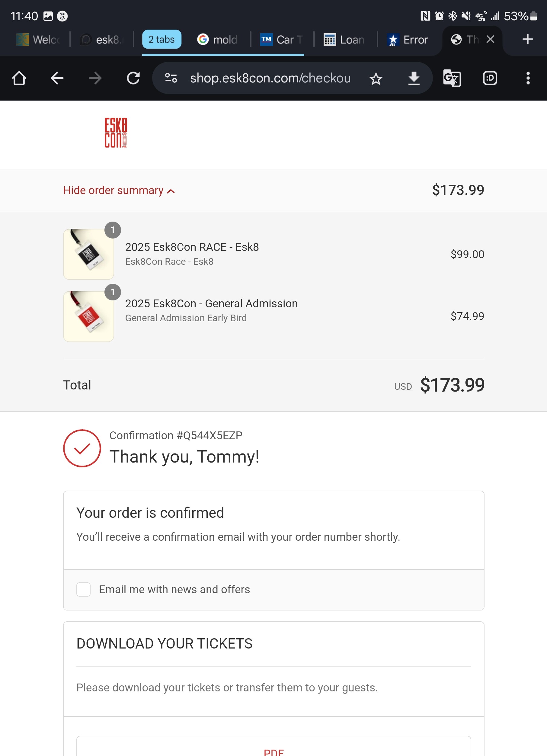The image size is (547, 756).
Task: Tap the site settings icon in address bar
Action: click(x=171, y=78)
